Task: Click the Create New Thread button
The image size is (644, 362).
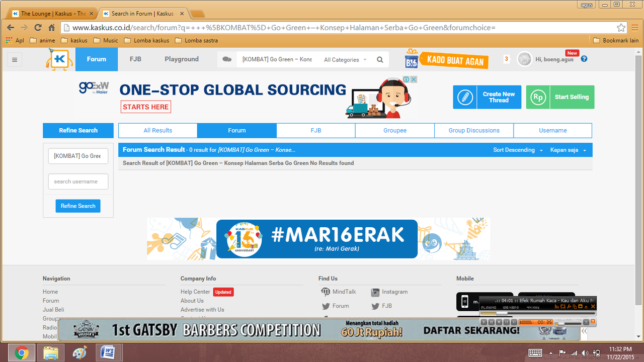Action: coord(488,97)
